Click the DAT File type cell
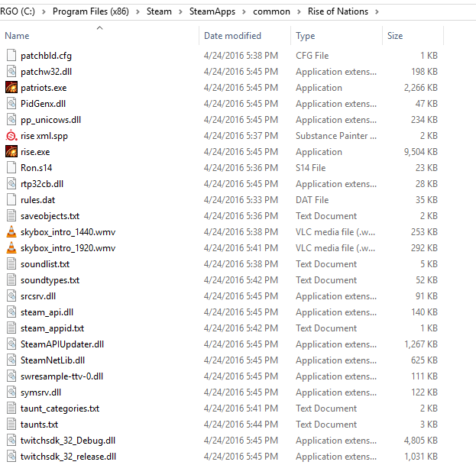 (312, 200)
